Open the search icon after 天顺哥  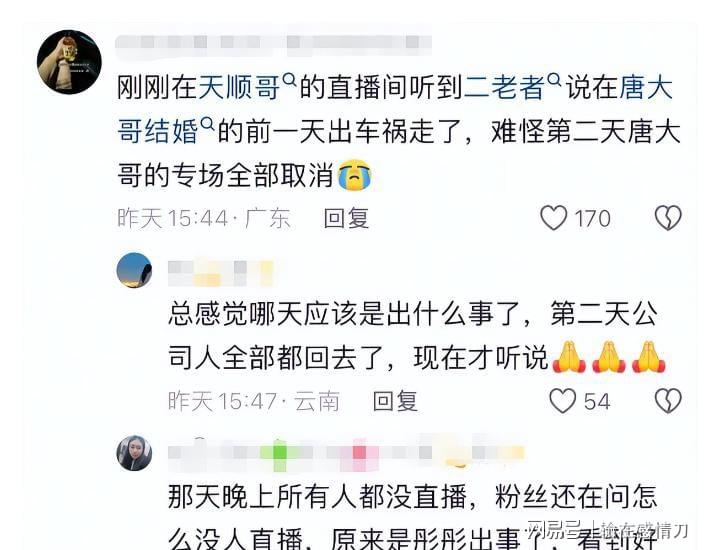(289, 80)
